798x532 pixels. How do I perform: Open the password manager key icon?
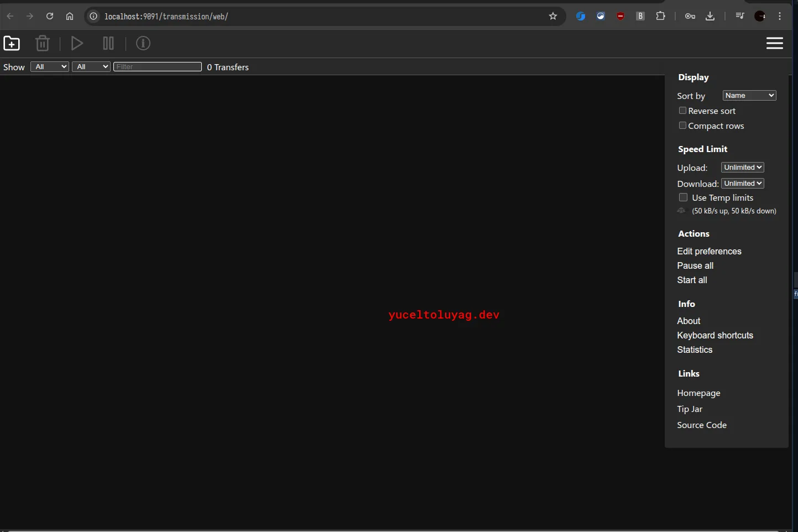coord(690,16)
